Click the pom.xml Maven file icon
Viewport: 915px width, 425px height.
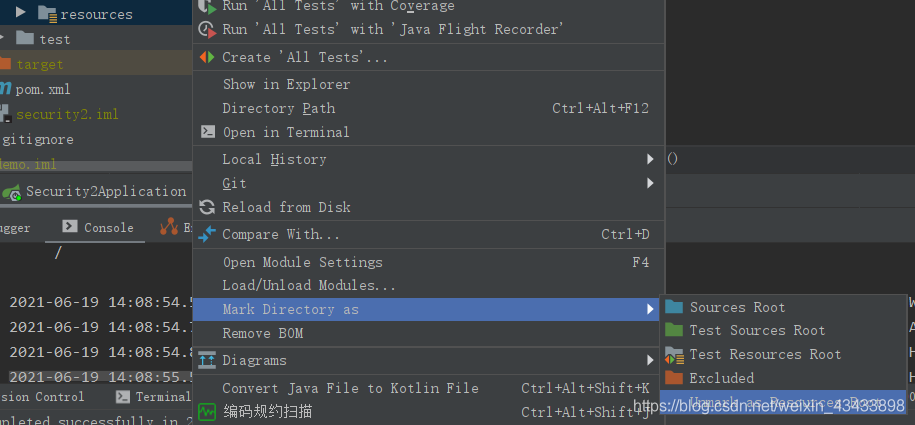click(6, 89)
